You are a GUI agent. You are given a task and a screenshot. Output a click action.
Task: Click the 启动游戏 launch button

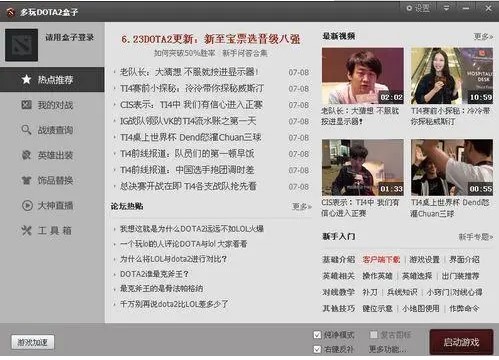click(461, 342)
